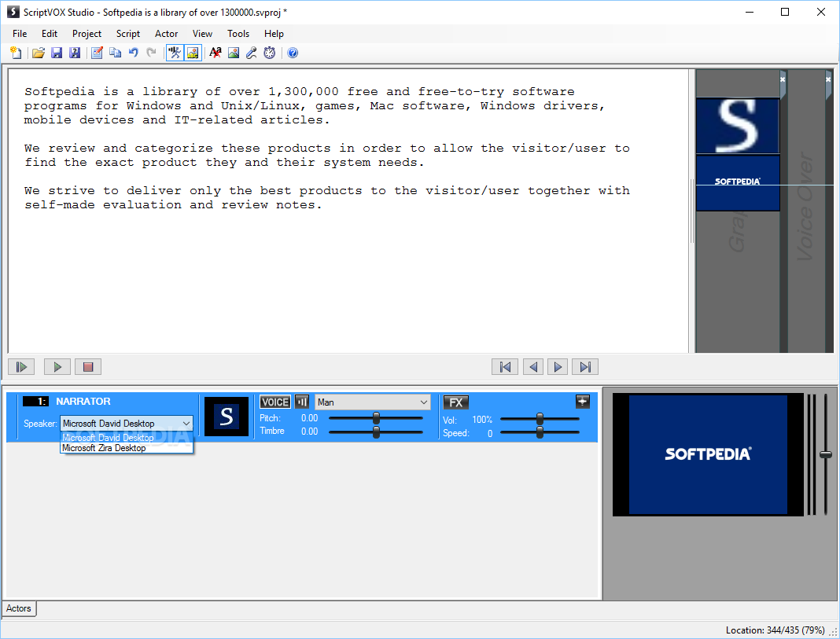Viewport: 840px width, 639px height.
Task: Stop playback with the red square button
Action: pos(88,366)
